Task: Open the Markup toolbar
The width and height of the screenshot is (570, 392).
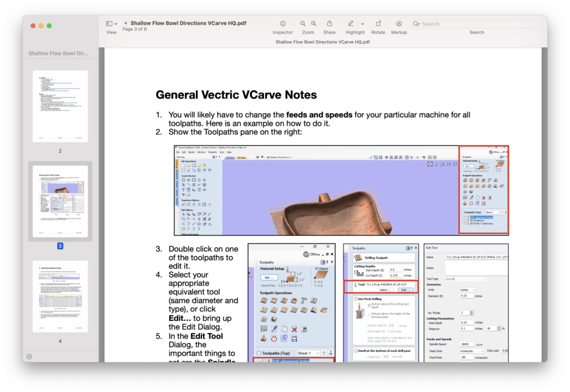Action: [x=399, y=24]
